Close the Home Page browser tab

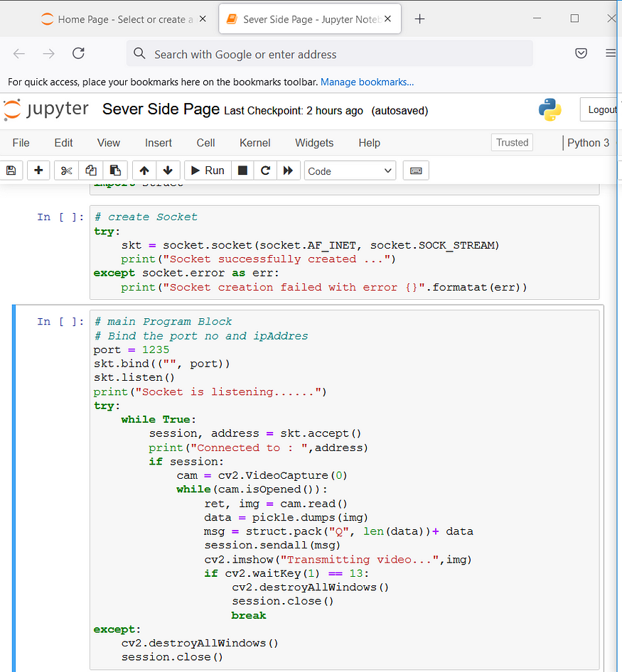203,19
